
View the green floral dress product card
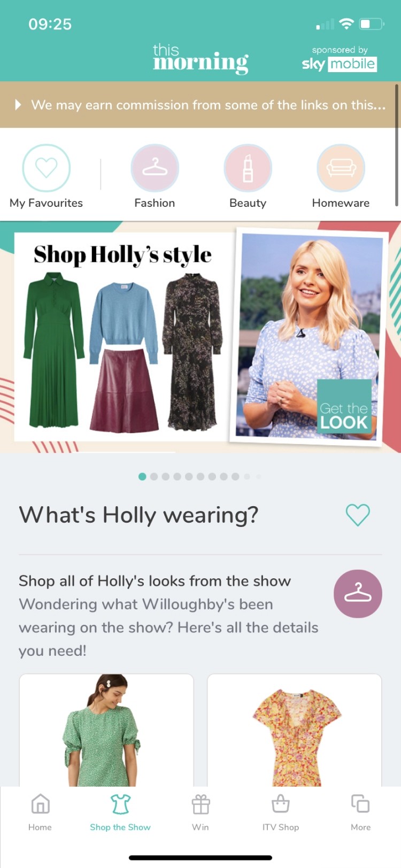point(106,730)
